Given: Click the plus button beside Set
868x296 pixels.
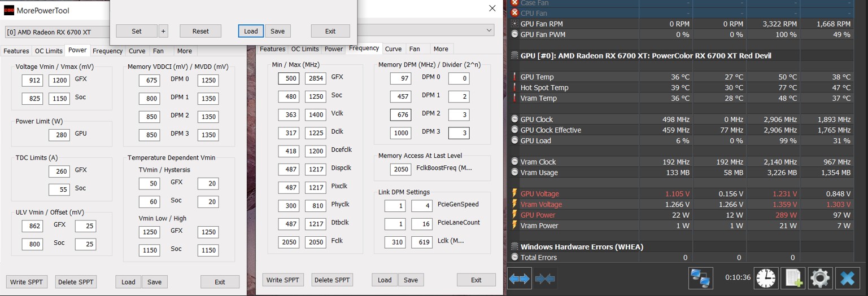Looking at the screenshot, I should point(163,31).
